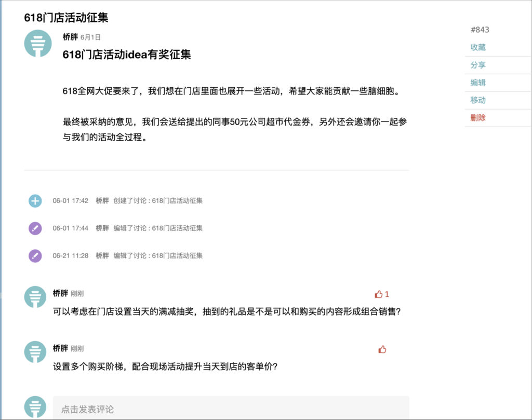This screenshot has width=532, height=420.
Task: Click 编辑 to edit the discussion
Action: click(x=478, y=83)
